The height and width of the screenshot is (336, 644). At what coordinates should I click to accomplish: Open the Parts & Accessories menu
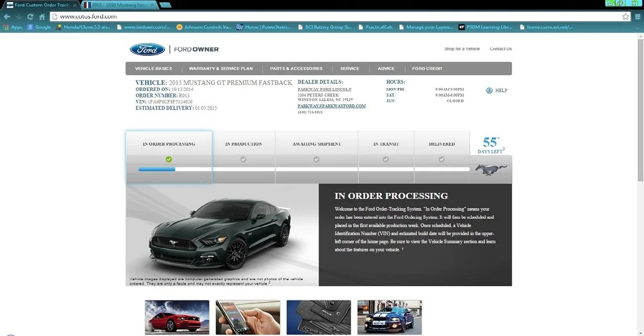pos(296,68)
